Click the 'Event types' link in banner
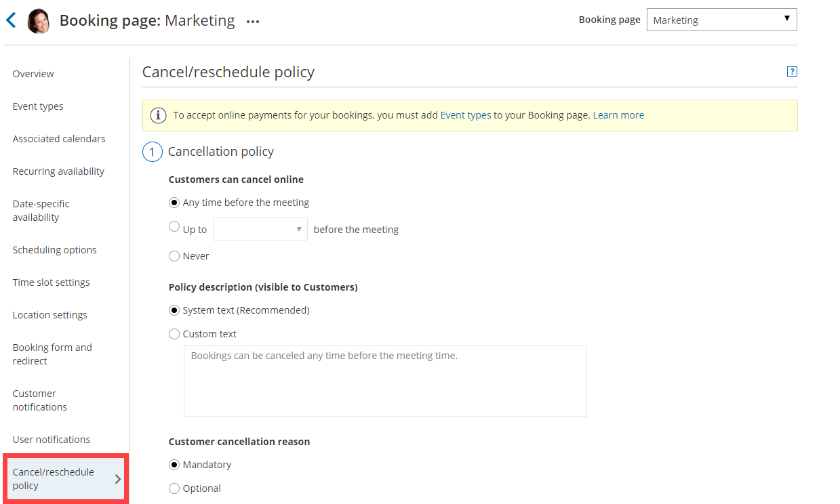Viewport: 840px width, 504px height. point(465,115)
